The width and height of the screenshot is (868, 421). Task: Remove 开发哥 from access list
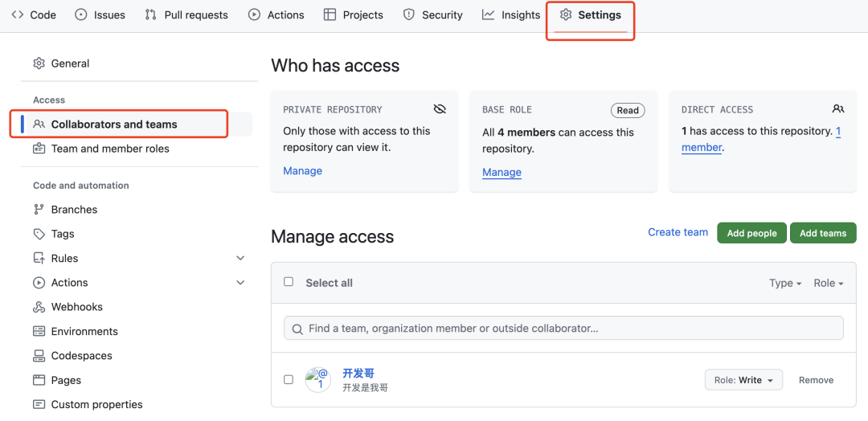tap(816, 380)
